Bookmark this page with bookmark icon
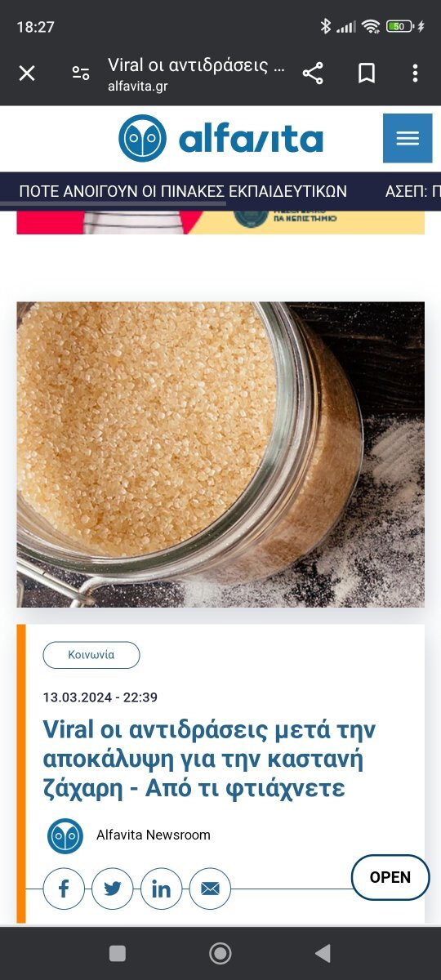 367,73
